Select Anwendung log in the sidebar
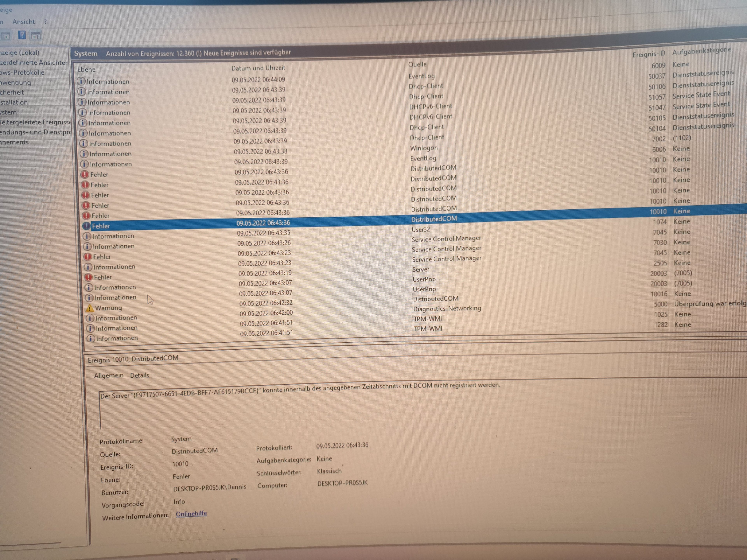Screen dimensions: 747x560 15,82
